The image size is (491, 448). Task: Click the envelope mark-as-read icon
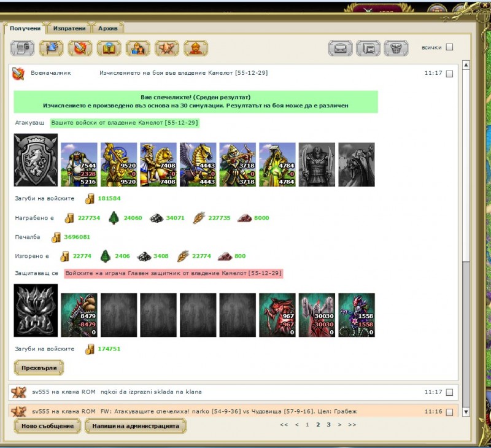pos(340,48)
